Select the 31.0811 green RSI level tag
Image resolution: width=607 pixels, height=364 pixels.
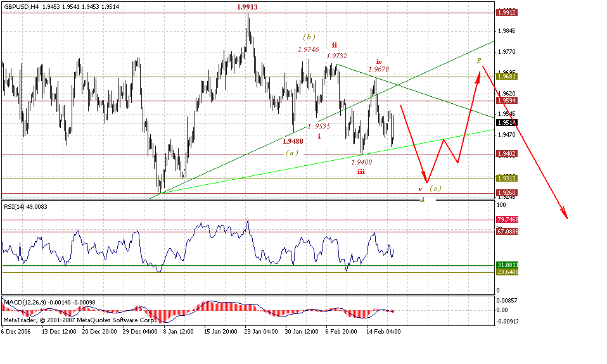[507, 265]
